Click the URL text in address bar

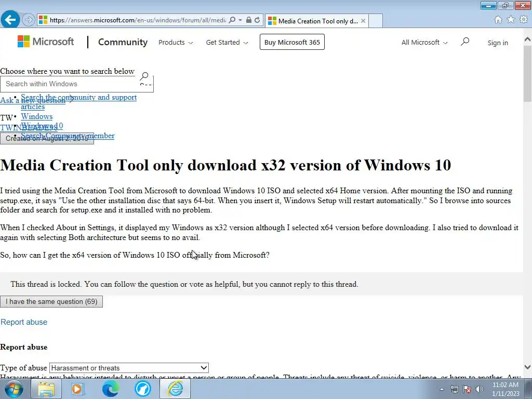(x=138, y=20)
